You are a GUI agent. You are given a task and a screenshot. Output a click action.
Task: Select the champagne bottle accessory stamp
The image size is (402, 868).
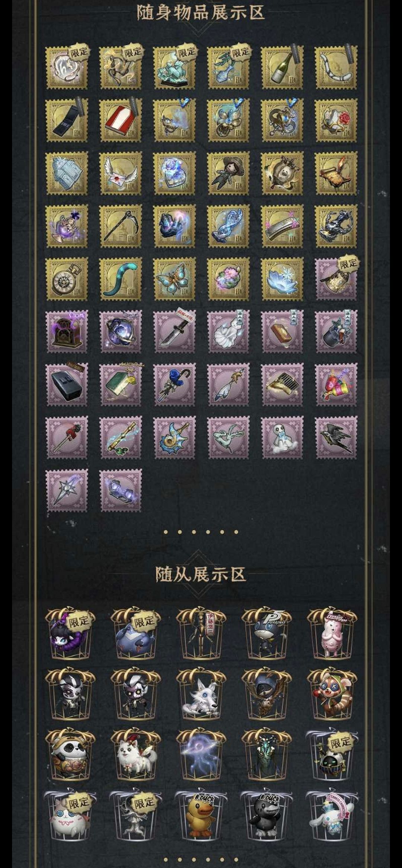[282, 67]
